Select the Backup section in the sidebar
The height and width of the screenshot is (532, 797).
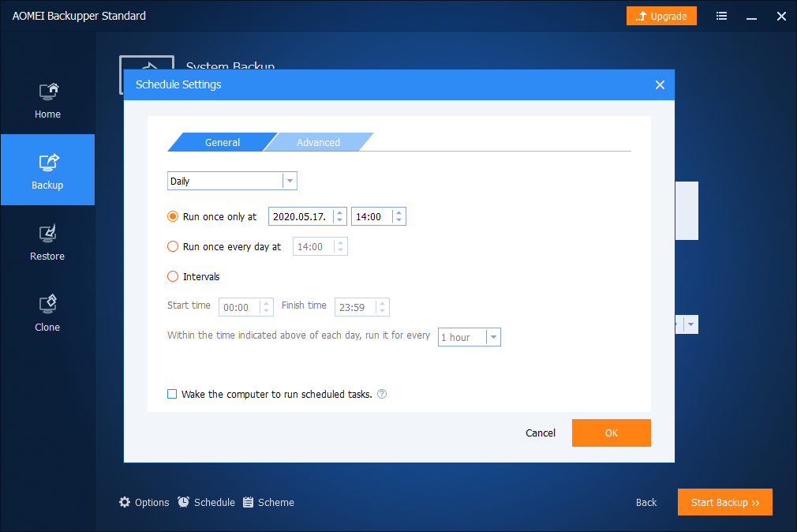(47, 170)
